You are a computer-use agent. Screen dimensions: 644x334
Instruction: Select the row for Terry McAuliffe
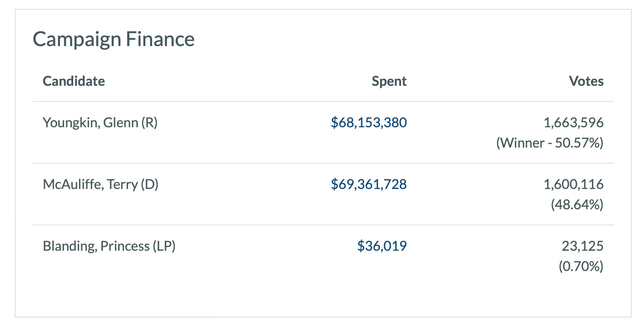pyautogui.click(x=323, y=194)
